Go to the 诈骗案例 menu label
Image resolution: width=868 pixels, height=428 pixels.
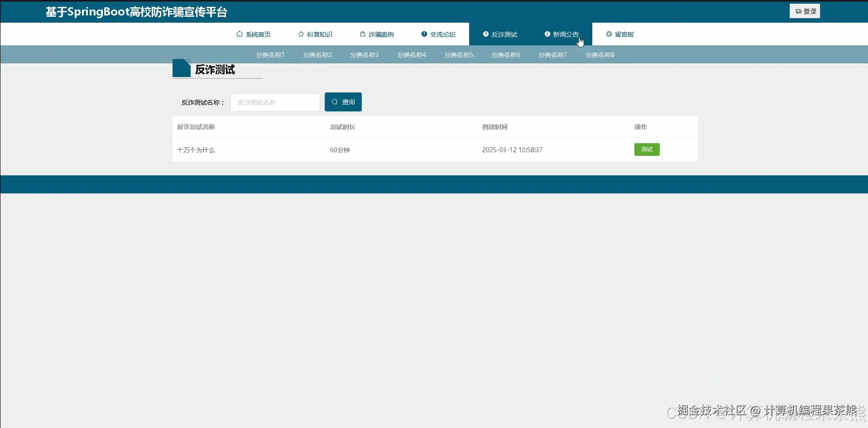click(x=381, y=34)
